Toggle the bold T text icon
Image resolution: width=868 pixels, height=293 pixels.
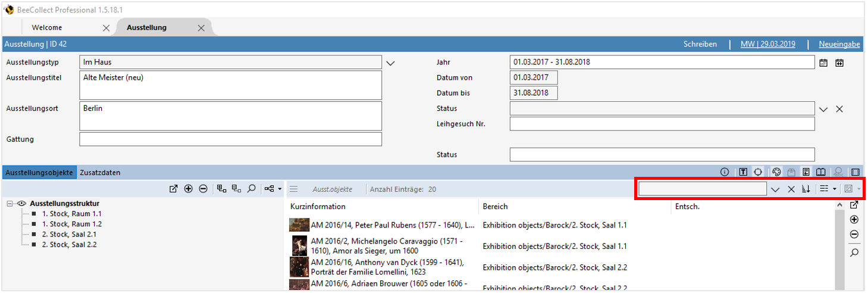(743, 172)
